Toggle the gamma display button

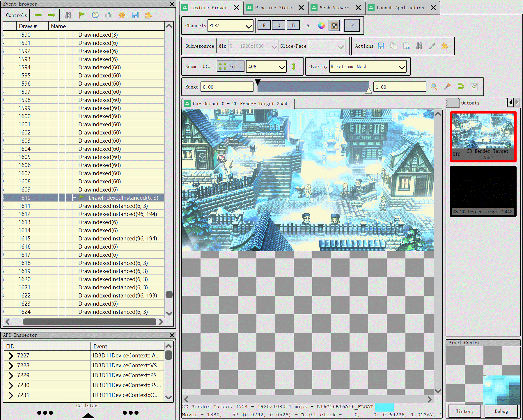pos(352,26)
